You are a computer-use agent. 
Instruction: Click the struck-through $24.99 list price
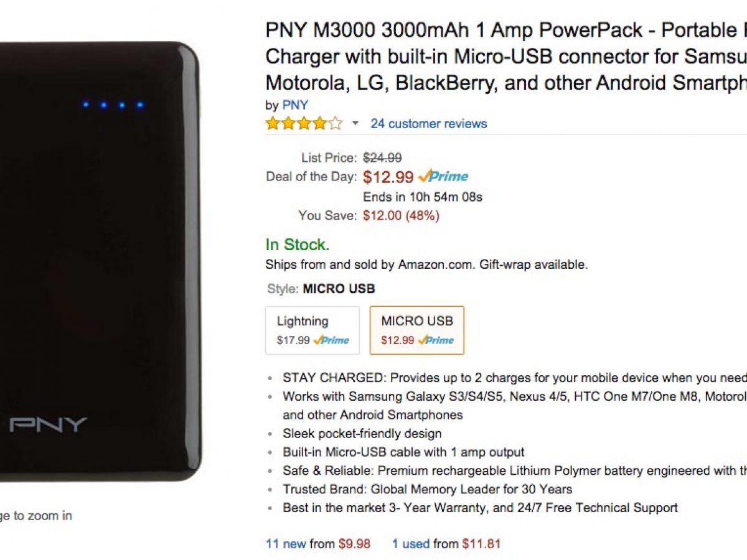click(382, 158)
